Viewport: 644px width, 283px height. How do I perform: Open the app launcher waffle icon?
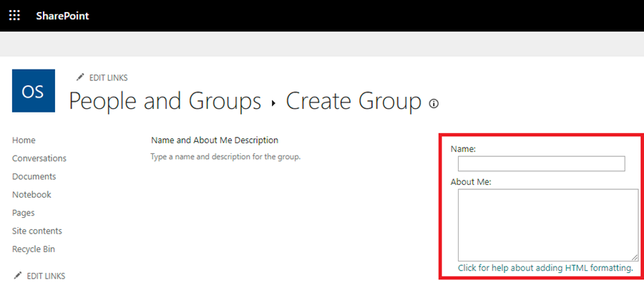pyautogui.click(x=14, y=16)
